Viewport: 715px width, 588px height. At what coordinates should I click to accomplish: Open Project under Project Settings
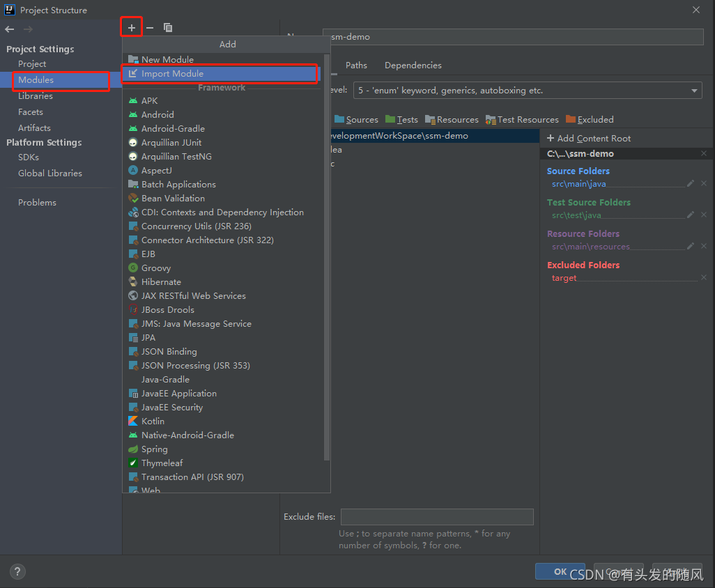point(32,64)
